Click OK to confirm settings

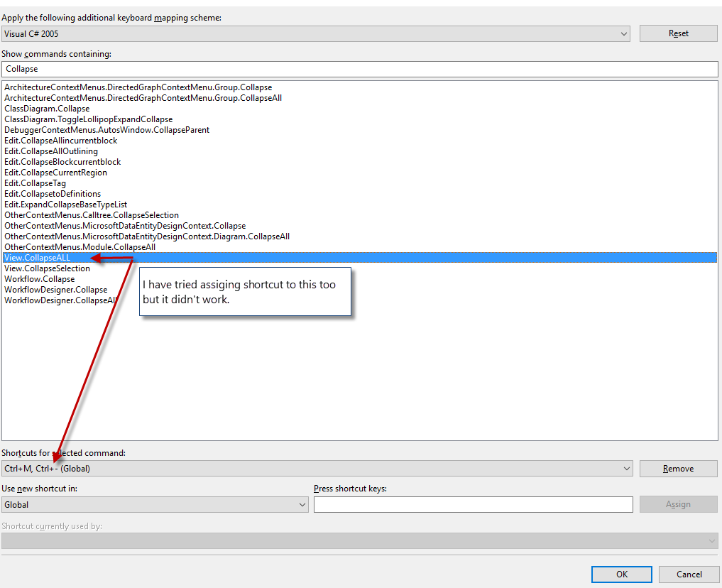tap(622, 575)
